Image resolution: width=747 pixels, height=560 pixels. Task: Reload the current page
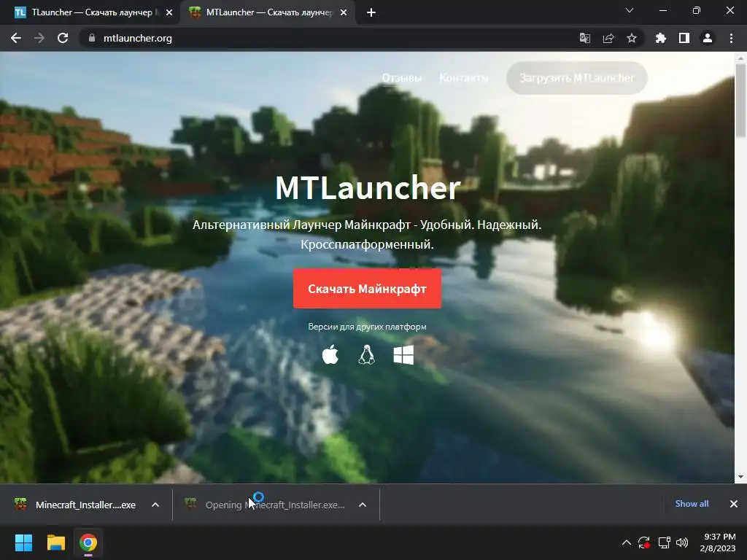[63, 38]
